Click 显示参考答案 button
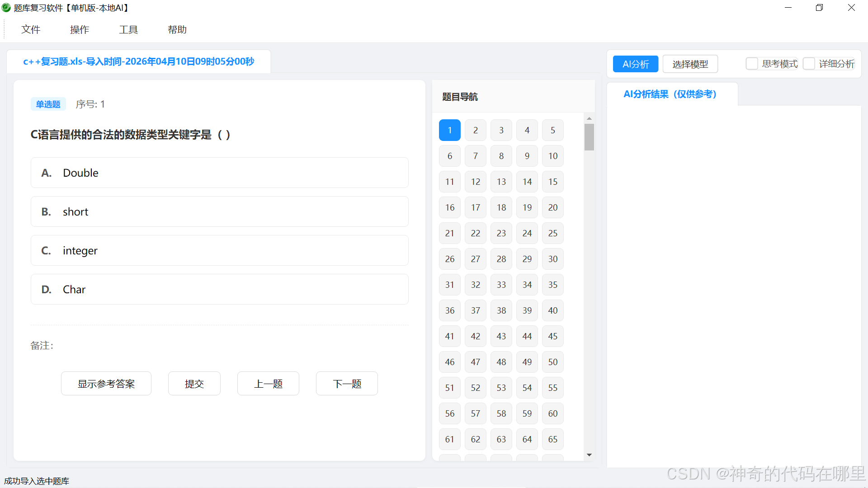The image size is (868, 488). [106, 384]
